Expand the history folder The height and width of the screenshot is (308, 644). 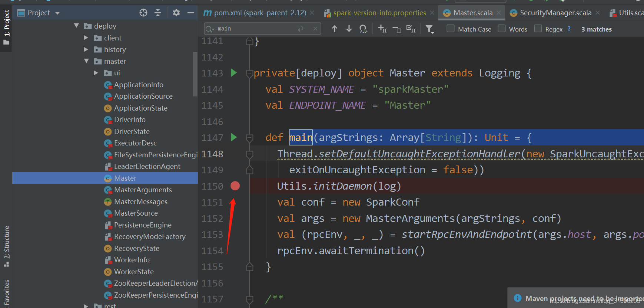click(86, 49)
